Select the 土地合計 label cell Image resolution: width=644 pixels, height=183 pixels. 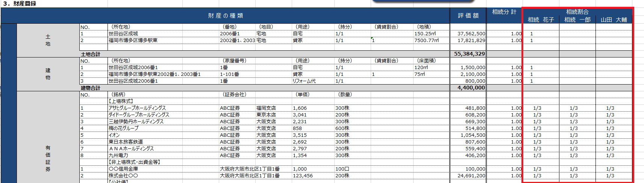click(x=91, y=54)
